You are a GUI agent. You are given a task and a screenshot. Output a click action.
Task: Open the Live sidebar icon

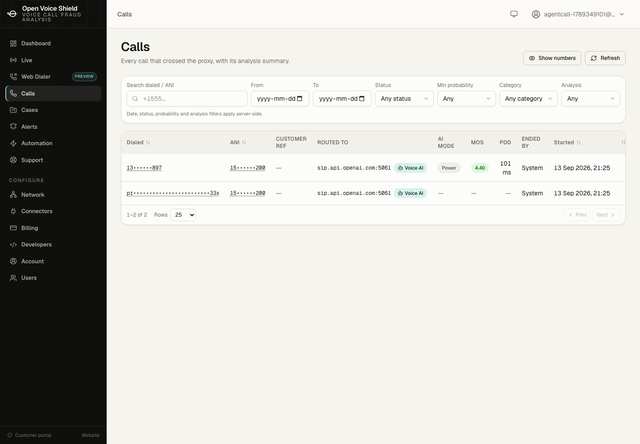(x=13, y=60)
